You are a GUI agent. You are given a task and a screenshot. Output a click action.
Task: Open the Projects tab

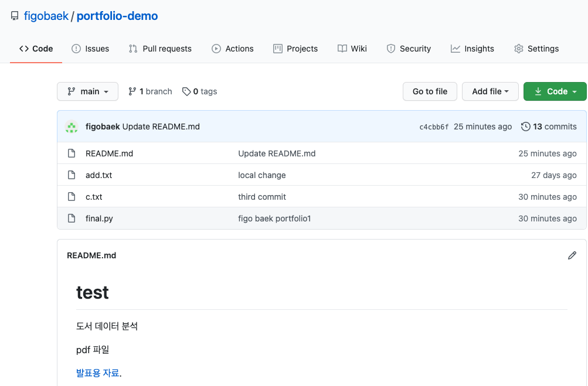pyautogui.click(x=295, y=49)
